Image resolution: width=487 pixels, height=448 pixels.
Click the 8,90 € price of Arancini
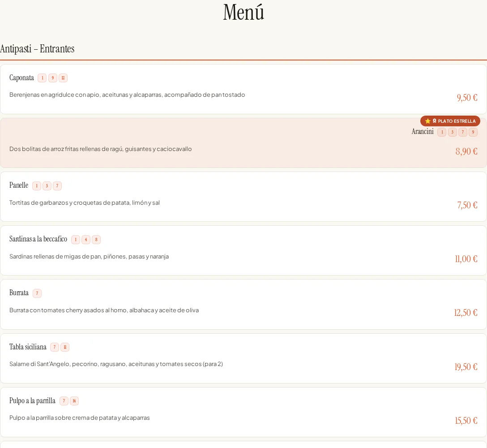click(x=466, y=151)
